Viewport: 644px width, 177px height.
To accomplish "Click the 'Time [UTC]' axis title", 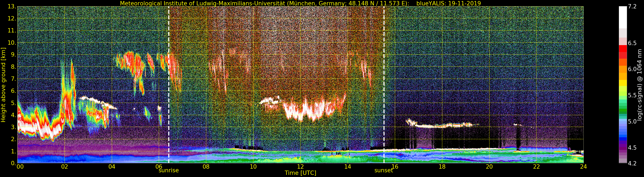I will point(300,173).
